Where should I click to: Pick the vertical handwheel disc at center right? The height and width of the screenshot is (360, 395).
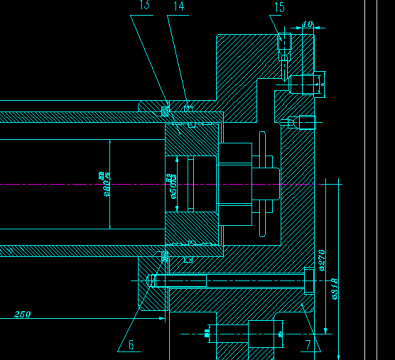(x=263, y=184)
